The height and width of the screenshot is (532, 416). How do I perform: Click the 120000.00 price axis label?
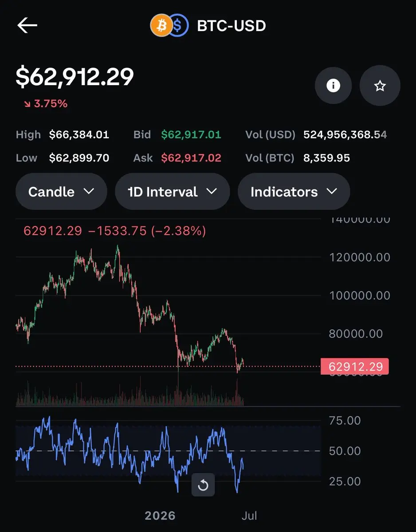[x=360, y=257]
